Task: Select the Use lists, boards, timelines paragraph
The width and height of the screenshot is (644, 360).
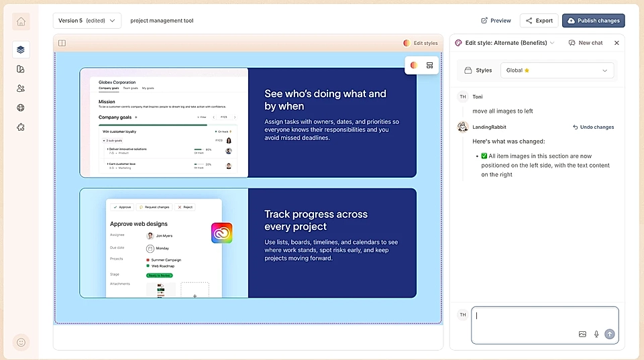Action: [x=331, y=250]
